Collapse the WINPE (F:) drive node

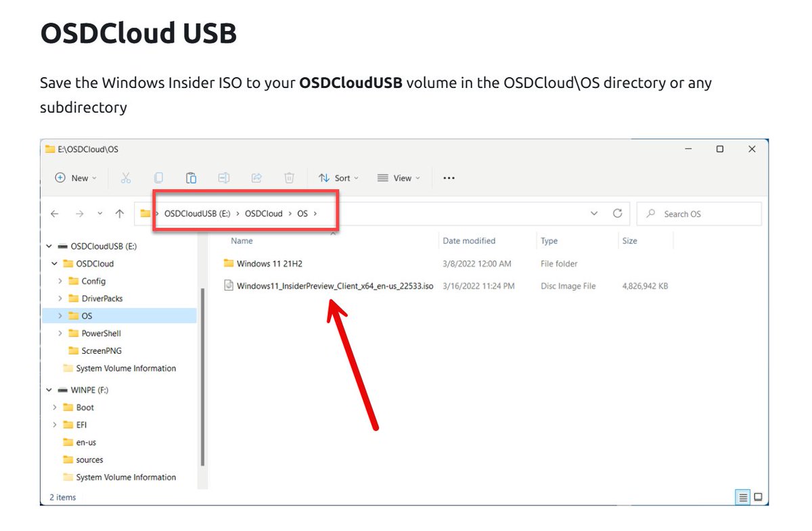coord(49,390)
